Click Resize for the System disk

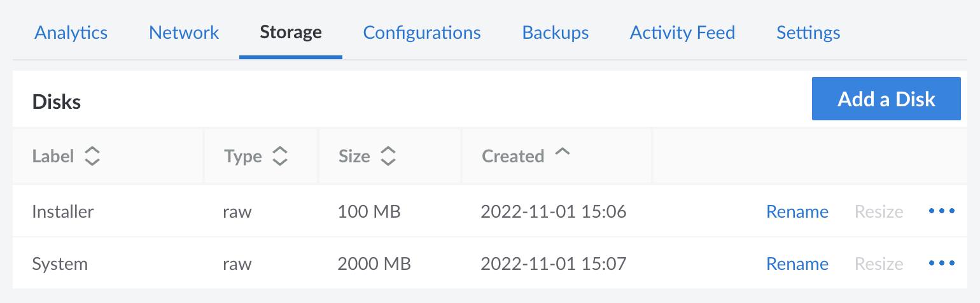pos(879,264)
